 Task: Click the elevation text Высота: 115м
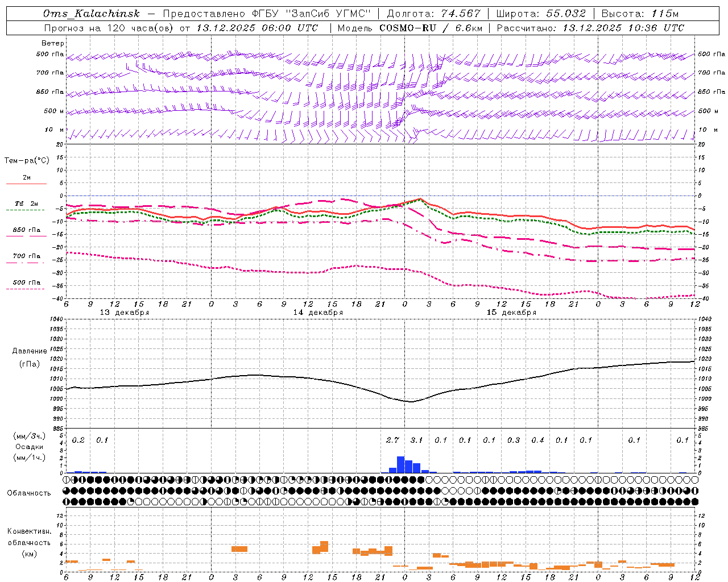(x=640, y=14)
